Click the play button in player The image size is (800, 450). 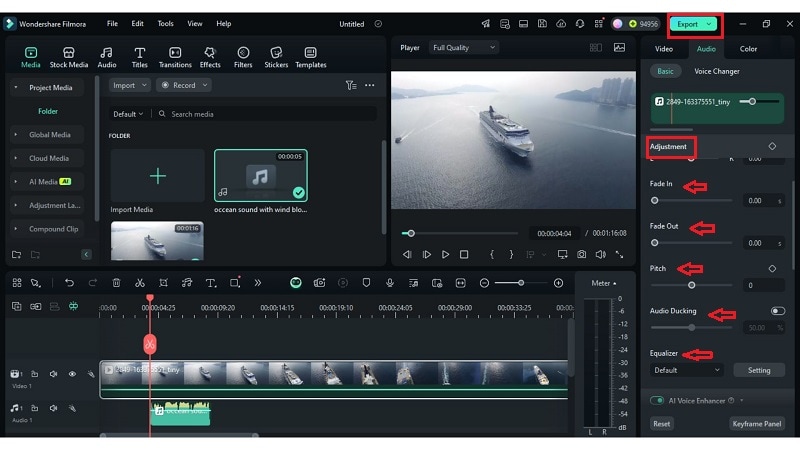click(x=445, y=254)
